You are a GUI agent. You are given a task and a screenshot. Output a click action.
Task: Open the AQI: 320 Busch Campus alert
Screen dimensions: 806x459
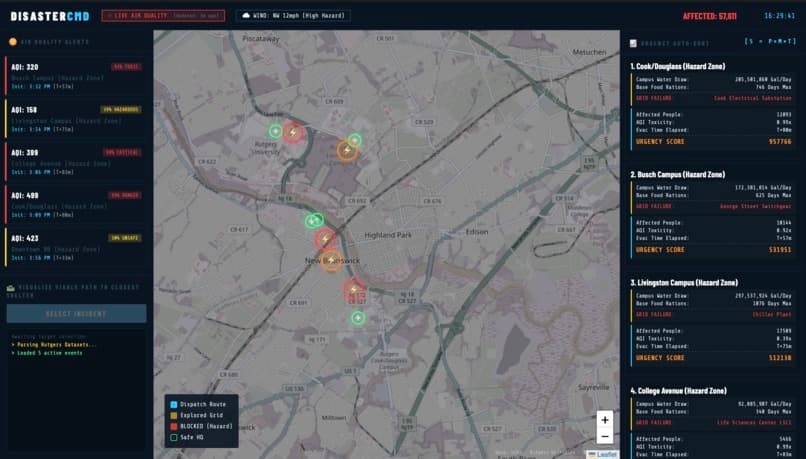tap(76, 76)
